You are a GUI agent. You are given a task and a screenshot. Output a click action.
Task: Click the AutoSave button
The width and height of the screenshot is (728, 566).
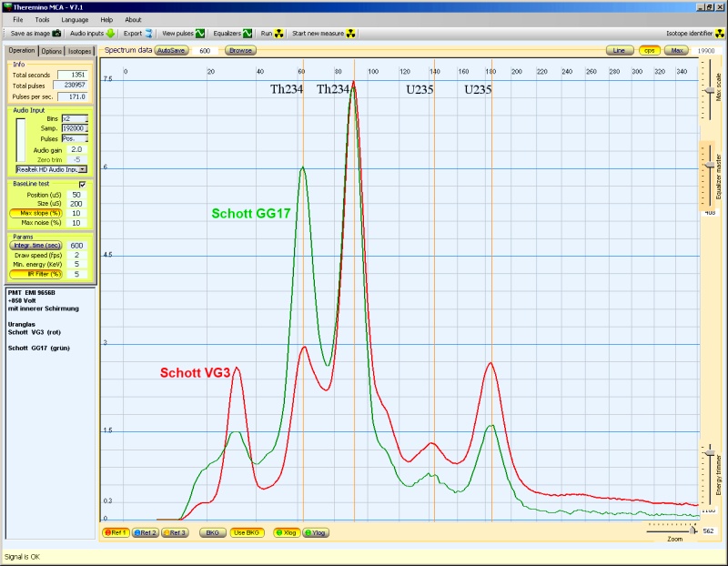point(169,51)
